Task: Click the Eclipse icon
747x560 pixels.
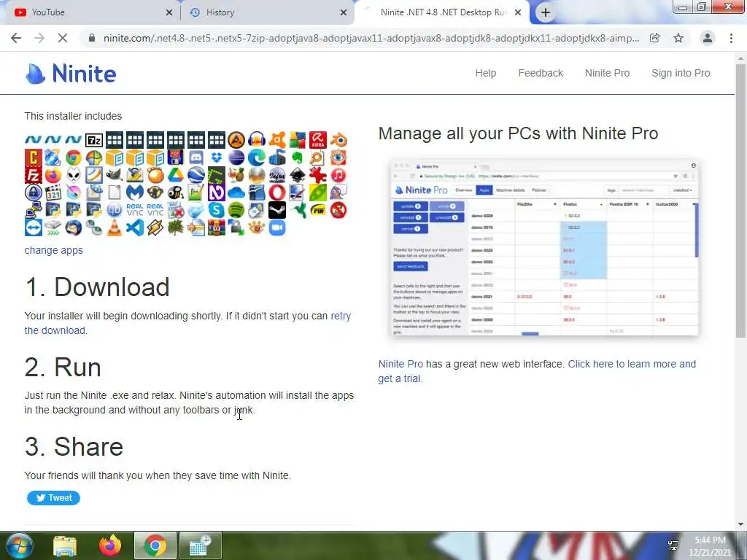Action: (x=236, y=157)
